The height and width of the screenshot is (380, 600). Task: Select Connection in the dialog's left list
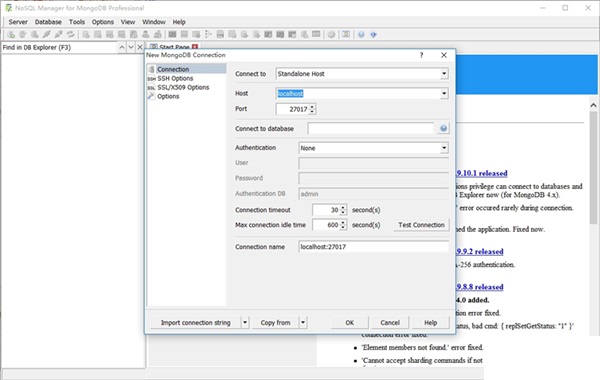[x=186, y=69]
